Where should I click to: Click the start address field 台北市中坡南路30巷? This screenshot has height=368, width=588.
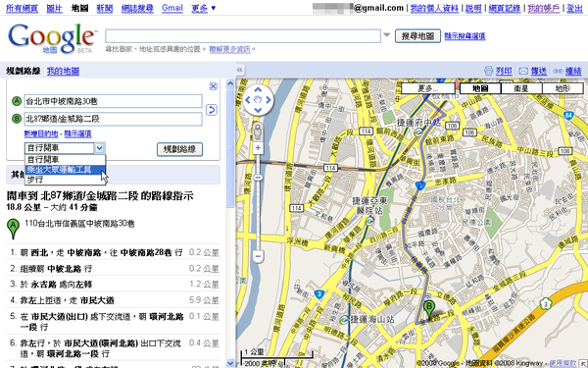[113, 101]
